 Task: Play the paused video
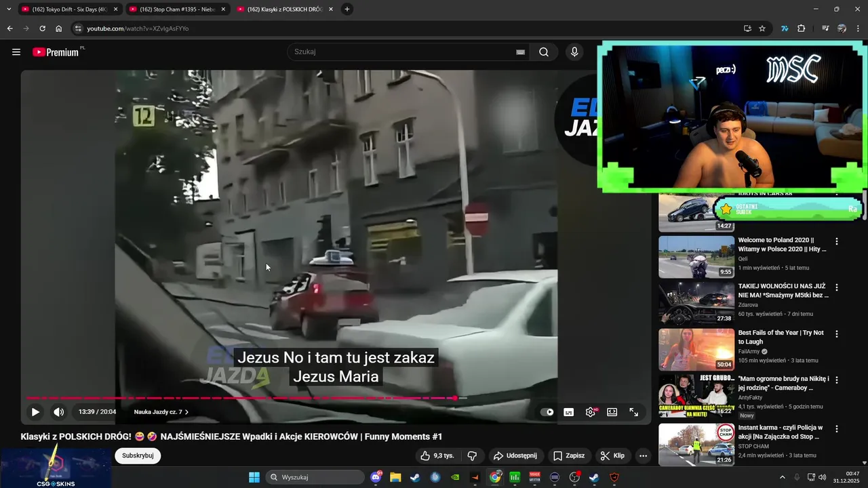click(35, 411)
